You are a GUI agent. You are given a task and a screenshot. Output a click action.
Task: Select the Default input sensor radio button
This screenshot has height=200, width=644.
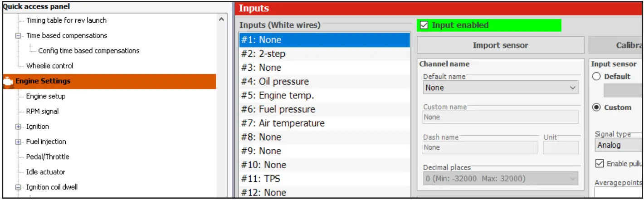tap(597, 77)
